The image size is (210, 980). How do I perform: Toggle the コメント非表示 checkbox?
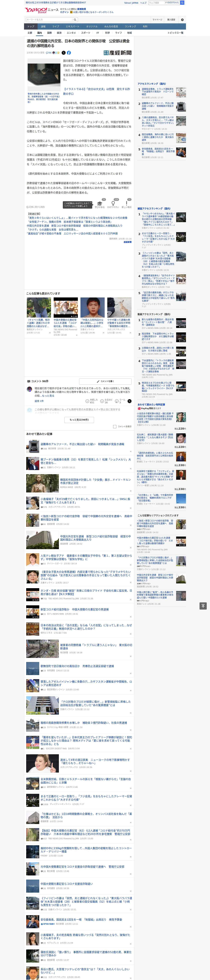coord(115,426)
